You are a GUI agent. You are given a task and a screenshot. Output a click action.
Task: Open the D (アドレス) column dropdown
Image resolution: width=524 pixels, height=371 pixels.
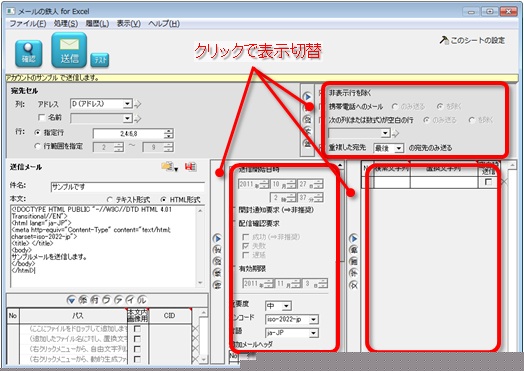coord(127,104)
